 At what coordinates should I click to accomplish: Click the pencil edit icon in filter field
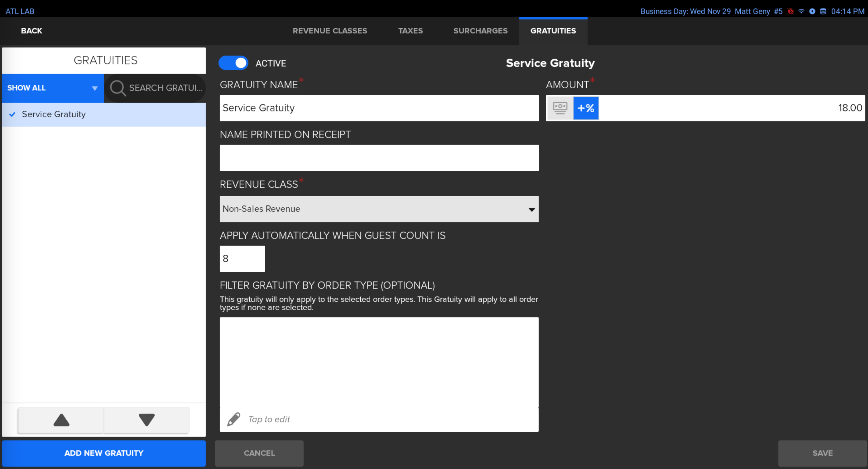[x=234, y=419]
